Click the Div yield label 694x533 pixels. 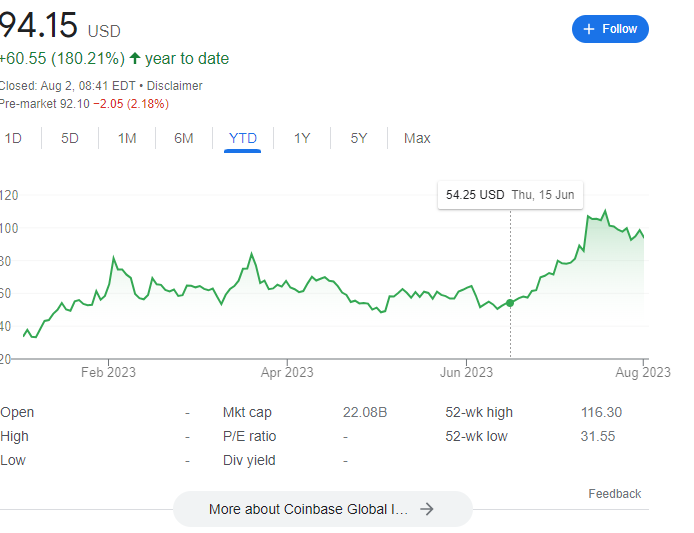pyautogui.click(x=249, y=460)
